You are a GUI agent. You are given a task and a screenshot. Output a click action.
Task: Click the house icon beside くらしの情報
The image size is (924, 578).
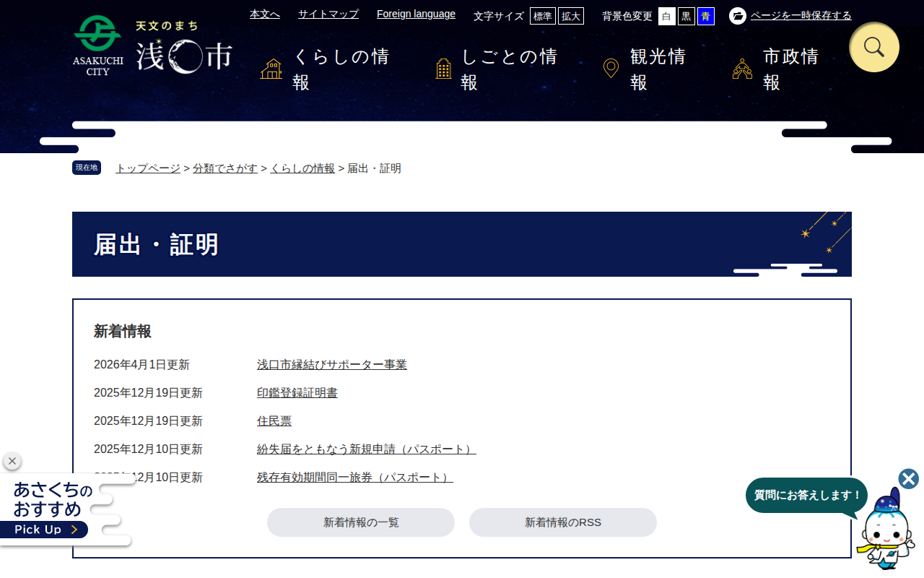[271, 69]
